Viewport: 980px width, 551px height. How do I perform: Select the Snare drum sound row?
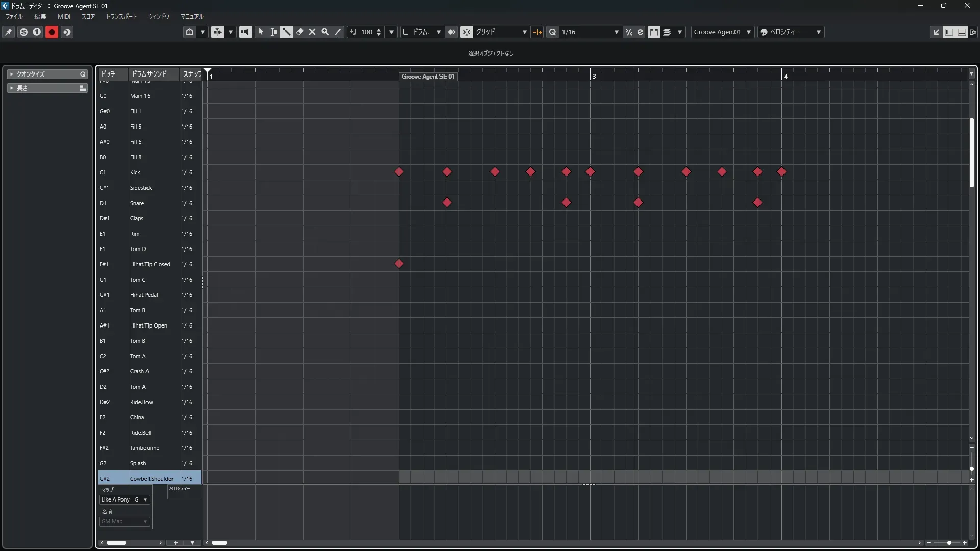pos(137,203)
